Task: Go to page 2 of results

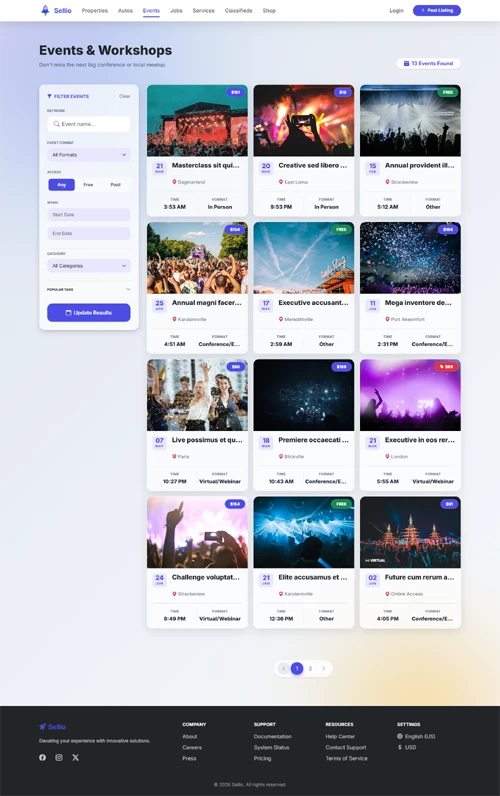Action: pyautogui.click(x=310, y=669)
